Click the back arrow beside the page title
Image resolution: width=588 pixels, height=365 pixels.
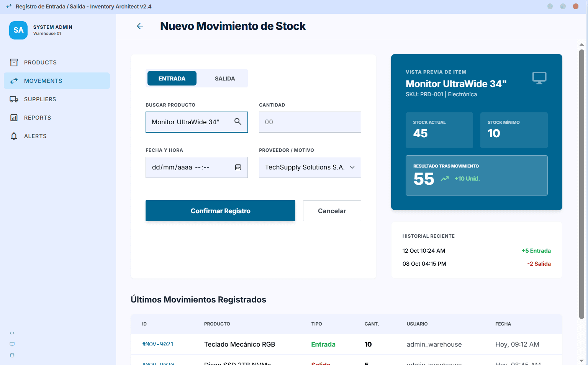click(x=140, y=26)
